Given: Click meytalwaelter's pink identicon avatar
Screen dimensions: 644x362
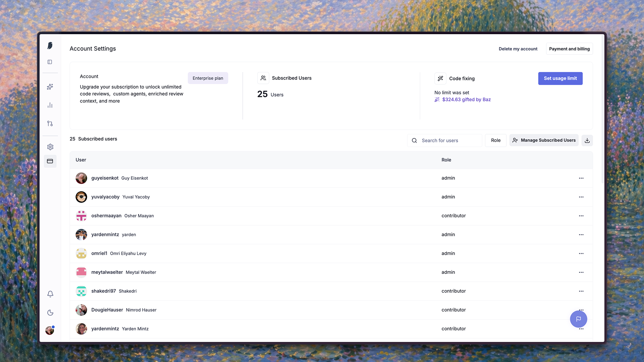Looking at the screenshot, I should (x=81, y=272).
